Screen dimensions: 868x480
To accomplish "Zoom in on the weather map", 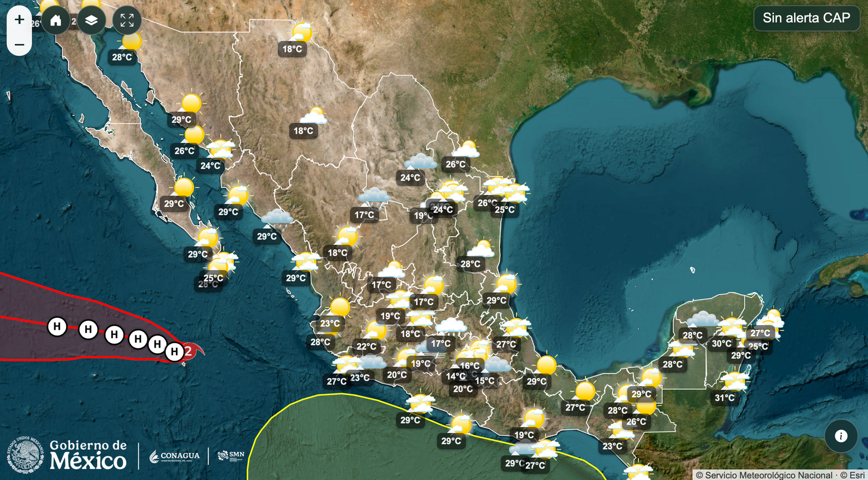I will tap(20, 20).
